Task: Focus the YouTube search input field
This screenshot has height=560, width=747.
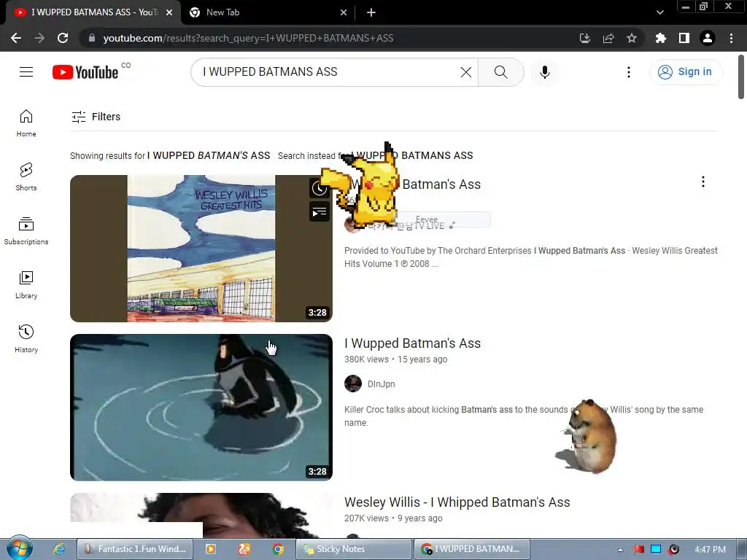Action: 329,72
